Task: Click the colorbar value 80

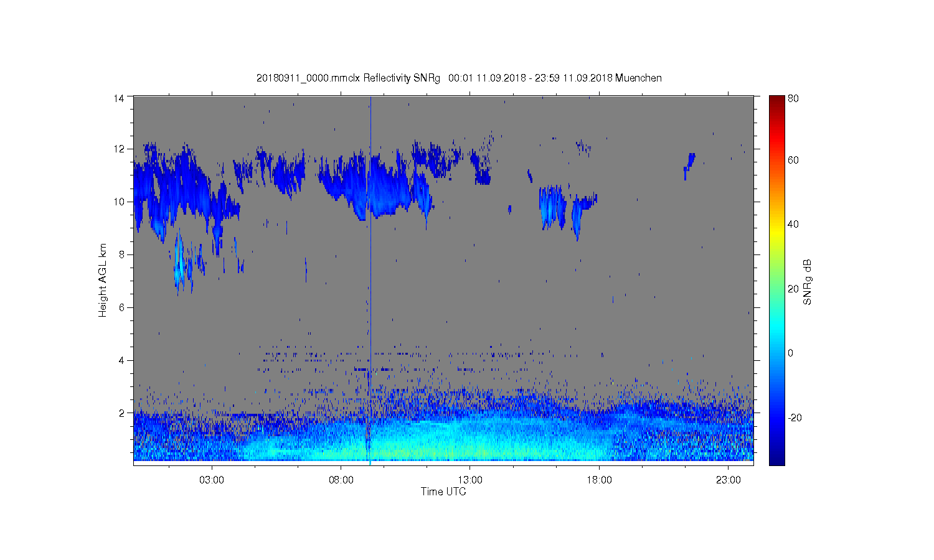Action: click(x=793, y=98)
